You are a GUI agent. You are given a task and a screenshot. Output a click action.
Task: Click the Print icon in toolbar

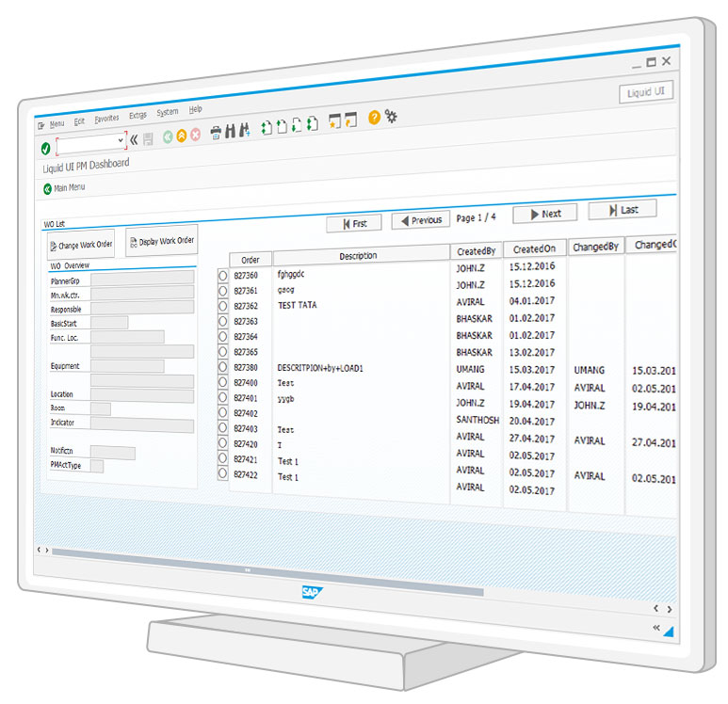click(x=216, y=133)
